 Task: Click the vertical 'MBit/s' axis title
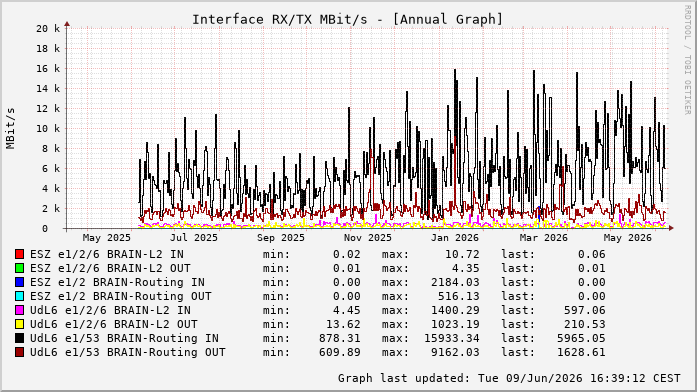(10, 128)
